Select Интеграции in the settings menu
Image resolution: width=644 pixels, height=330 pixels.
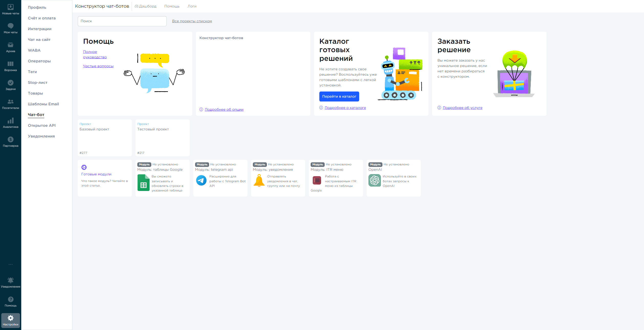(x=40, y=29)
